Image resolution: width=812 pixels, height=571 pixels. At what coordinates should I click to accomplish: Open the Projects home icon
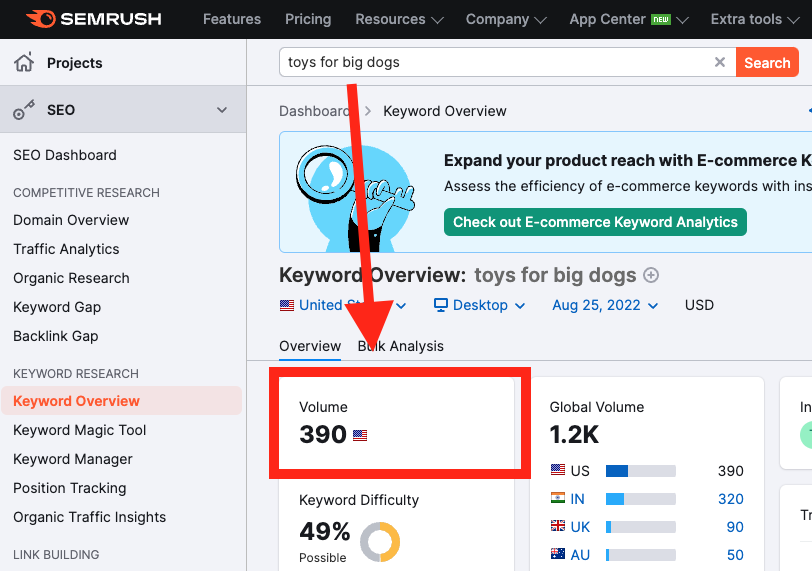(24, 62)
